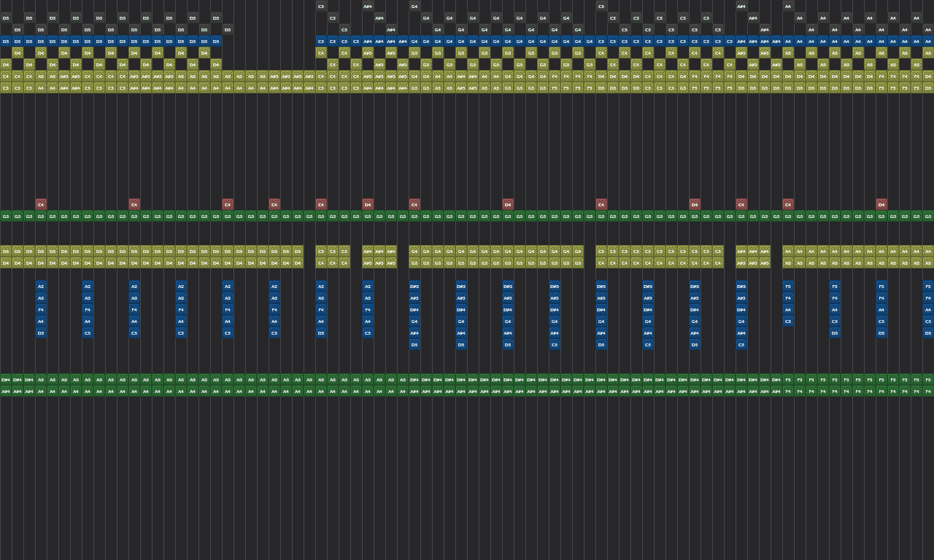934x560 pixels.
Task: Click A2 atop the leftmost blue chord column
Action: coord(41,286)
